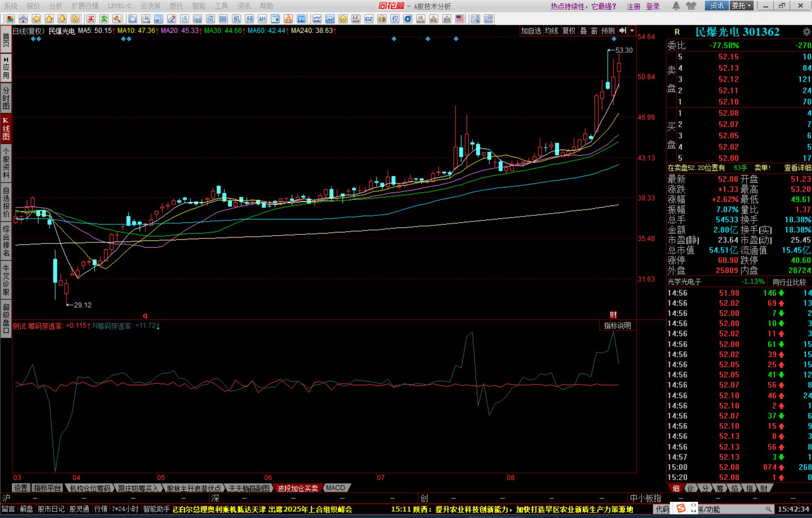Click the 指标说明 button
The height and width of the screenshot is (518, 812).
617,326
